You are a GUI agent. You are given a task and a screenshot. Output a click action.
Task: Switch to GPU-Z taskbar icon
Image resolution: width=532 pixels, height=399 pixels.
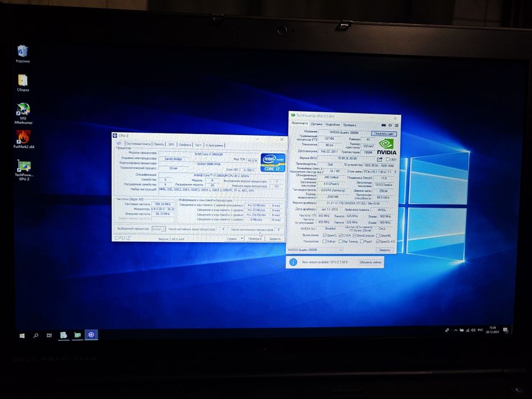[78, 335]
